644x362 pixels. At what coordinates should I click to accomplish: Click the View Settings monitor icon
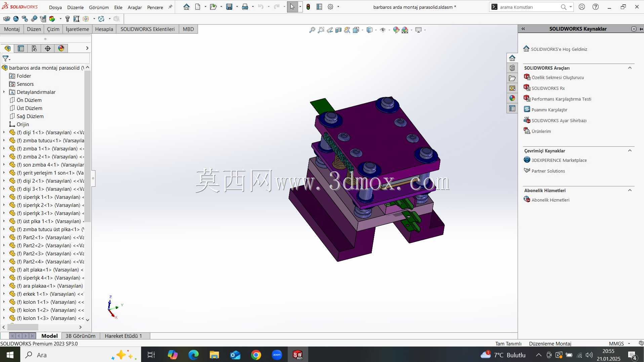click(418, 30)
